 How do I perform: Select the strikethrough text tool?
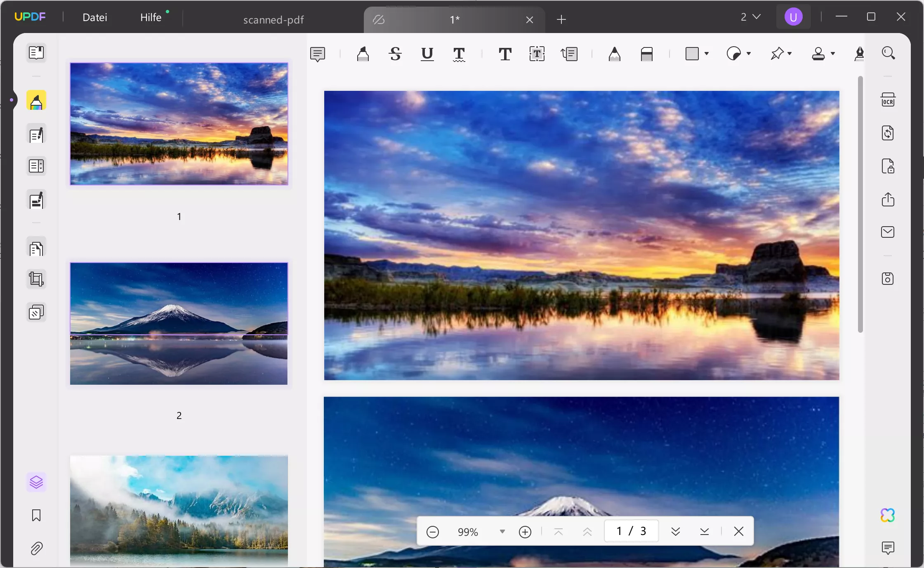tap(395, 54)
